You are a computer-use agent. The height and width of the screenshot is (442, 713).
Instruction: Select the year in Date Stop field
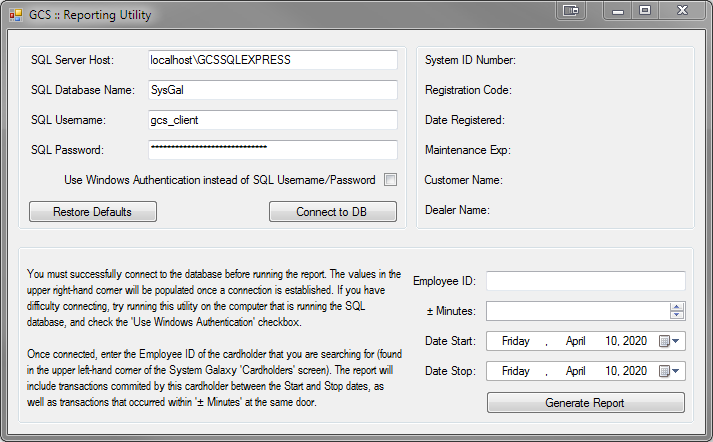pyautogui.click(x=635, y=371)
